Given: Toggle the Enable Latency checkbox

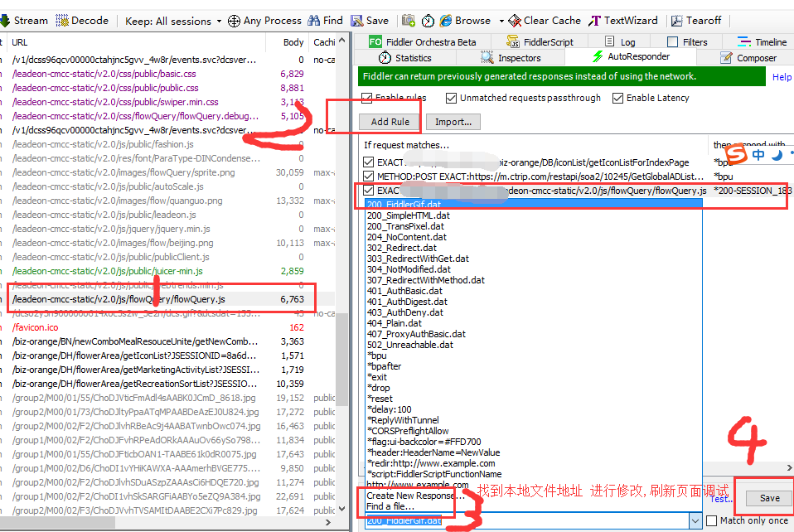Looking at the screenshot, I should coord(617,98).
